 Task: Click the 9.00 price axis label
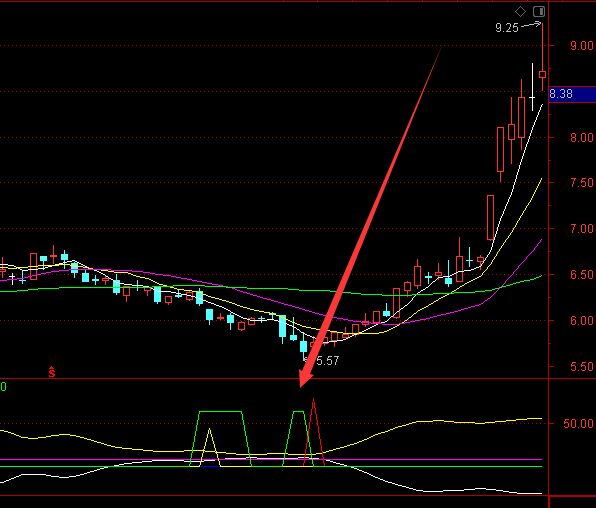coord(582,46)
